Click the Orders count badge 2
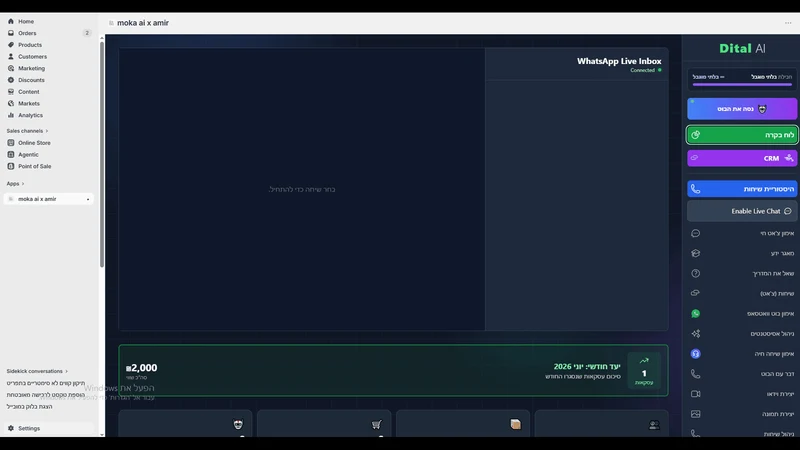This screenshot has width=800, height=450. tap(87, 33)
